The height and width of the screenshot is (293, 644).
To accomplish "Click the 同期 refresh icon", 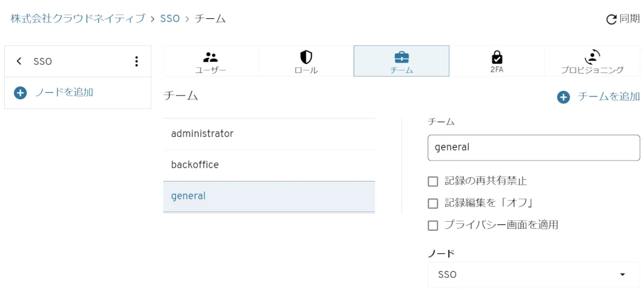I will point(611,20).
